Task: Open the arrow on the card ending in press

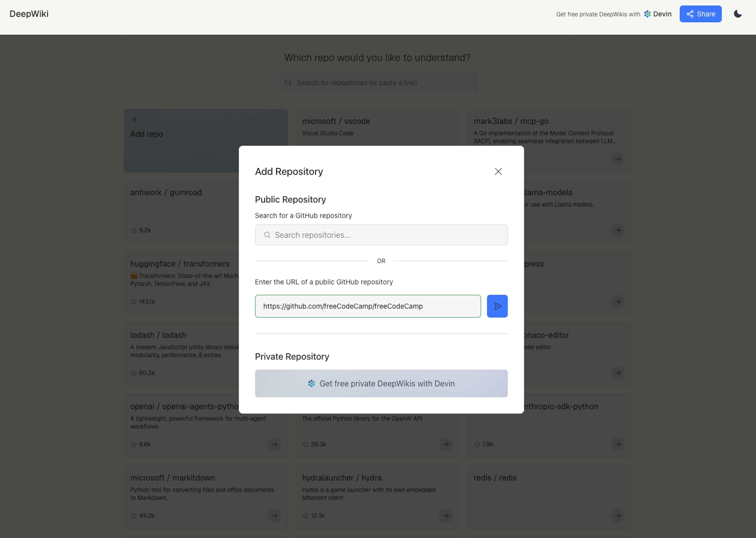Action: [x=618, y=301]
